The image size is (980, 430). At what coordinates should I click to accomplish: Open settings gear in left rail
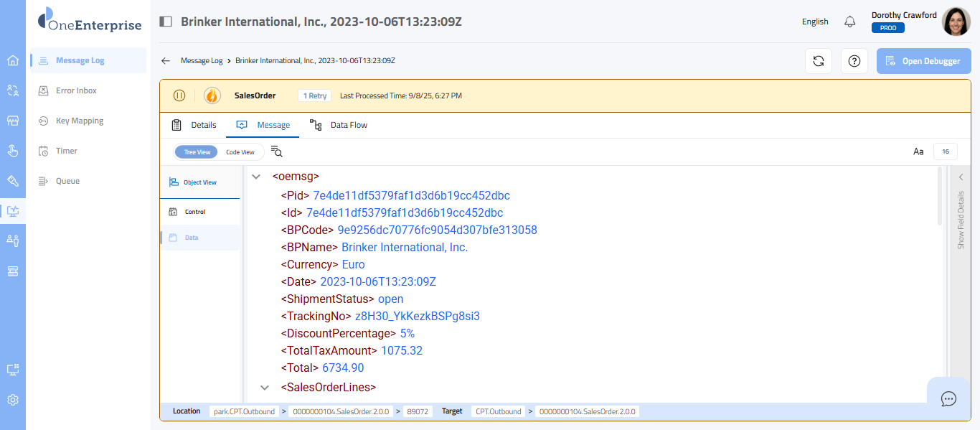(13, 400)
